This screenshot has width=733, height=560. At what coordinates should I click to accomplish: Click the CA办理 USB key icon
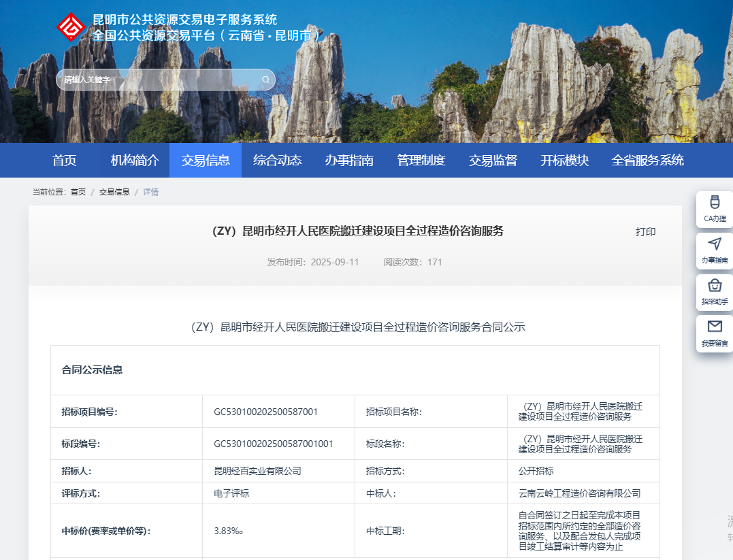coord(714,203)
